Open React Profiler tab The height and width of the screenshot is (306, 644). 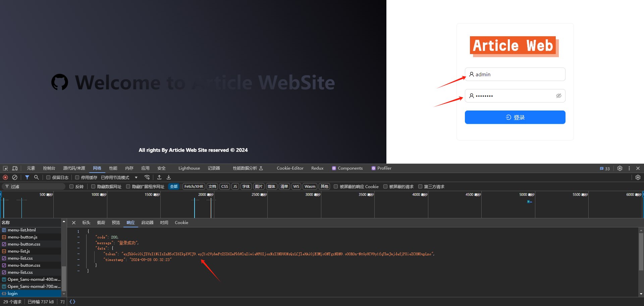pos(381,168)
